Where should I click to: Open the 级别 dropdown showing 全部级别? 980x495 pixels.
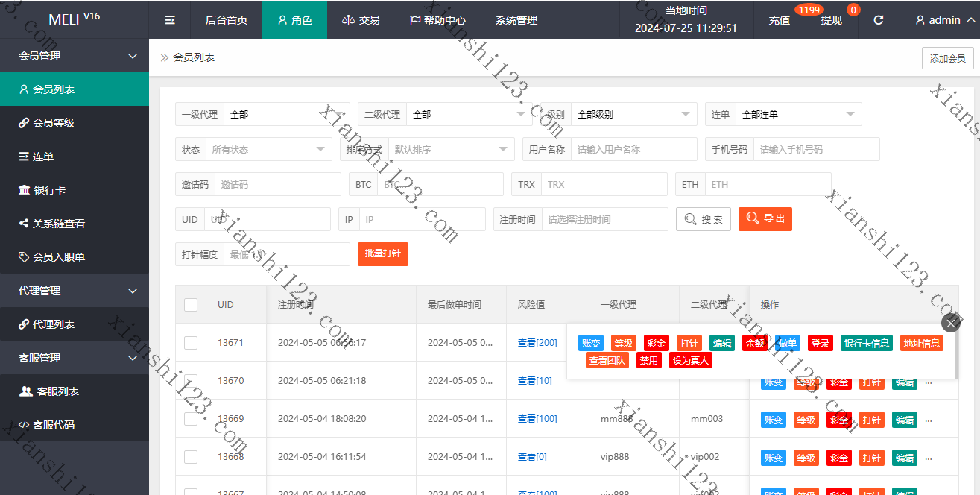point(633,114)
